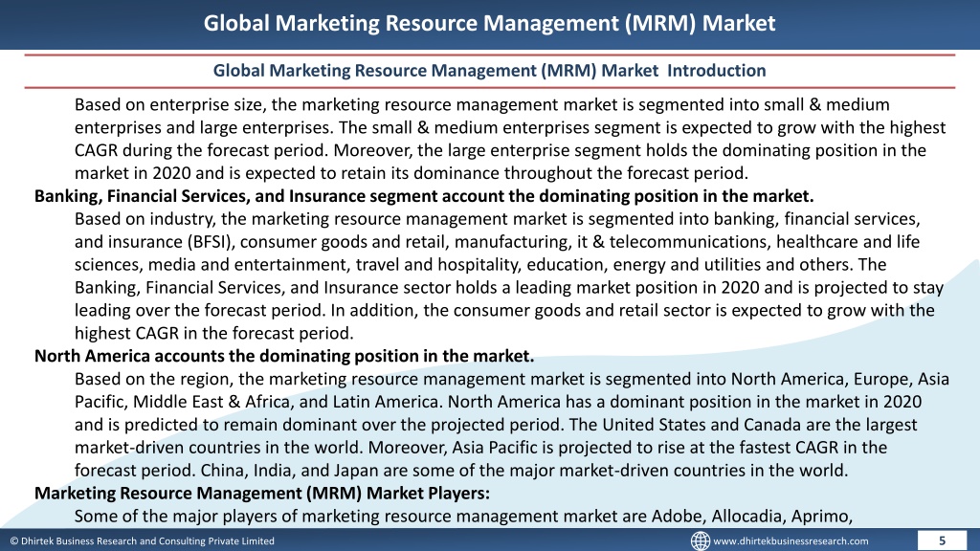Click the line starting 'Based on enterprise size'
This screenshot has height=551, width=980.
pyautogui.click(x=482, y=104)
